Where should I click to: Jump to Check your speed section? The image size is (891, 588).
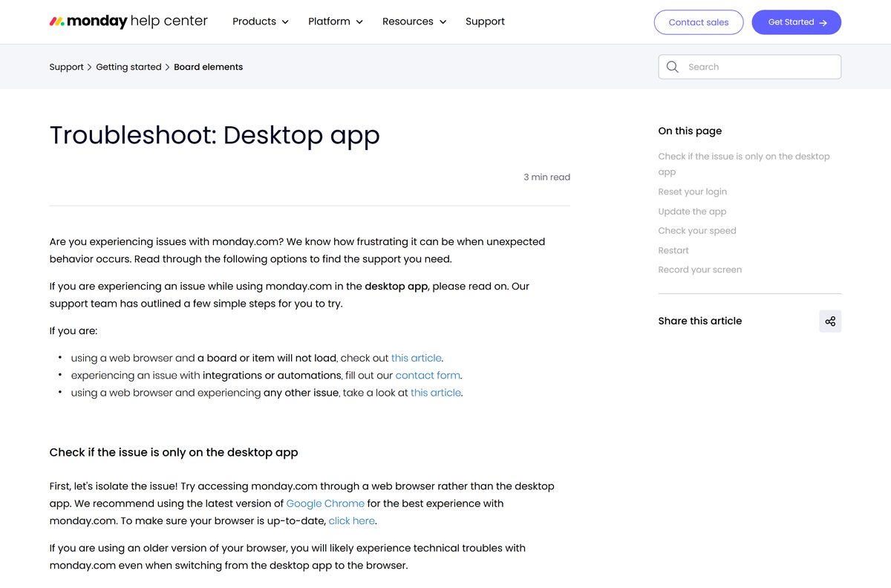point(697,231)
